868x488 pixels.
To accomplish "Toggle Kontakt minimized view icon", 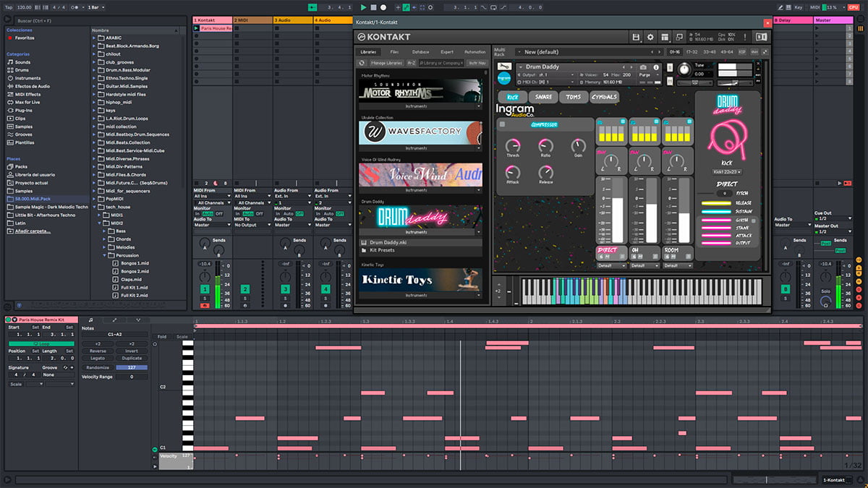I will point(679,37).
